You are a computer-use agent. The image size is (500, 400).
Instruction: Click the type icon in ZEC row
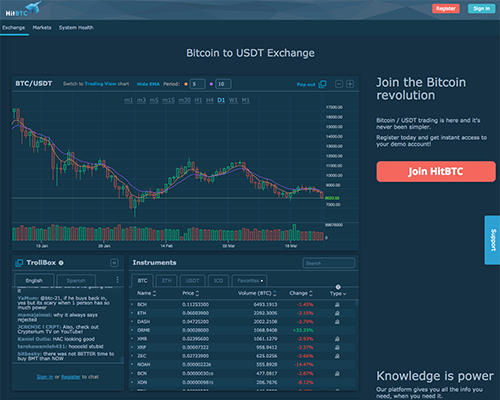tap(337, 356)
